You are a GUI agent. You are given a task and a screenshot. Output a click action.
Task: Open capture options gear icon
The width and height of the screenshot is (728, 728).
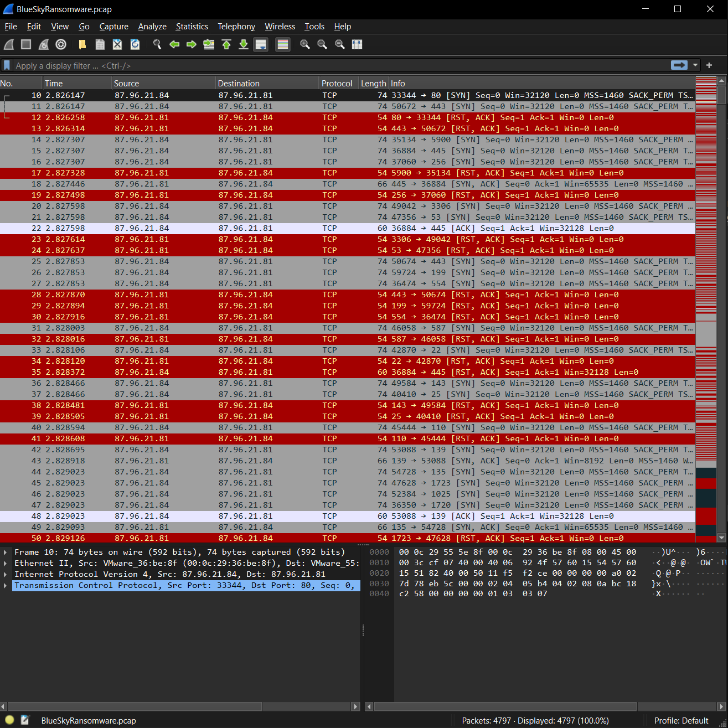[x=61, y=44]
